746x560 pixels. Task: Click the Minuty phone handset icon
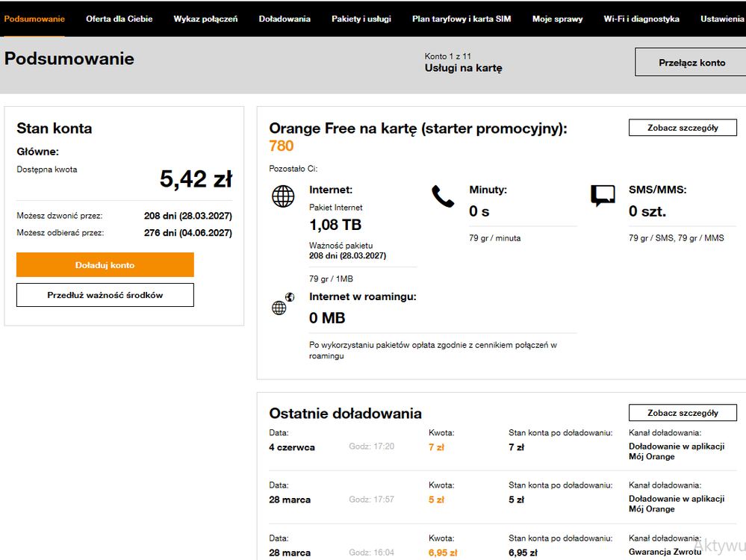[x=443, y=196]
